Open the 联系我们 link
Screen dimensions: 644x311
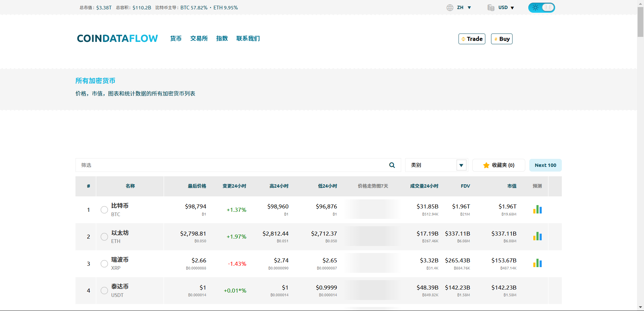coord(248,39)
